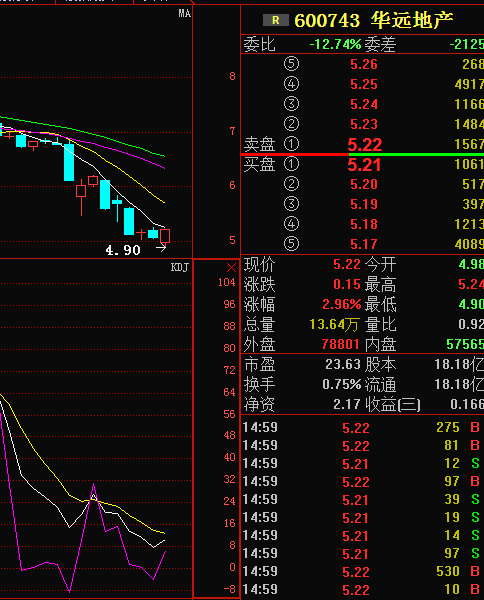The width and height of the screenshot is (484, 600).
Task: Select the 530 B trade tick row
Action: tap(362, 571)
